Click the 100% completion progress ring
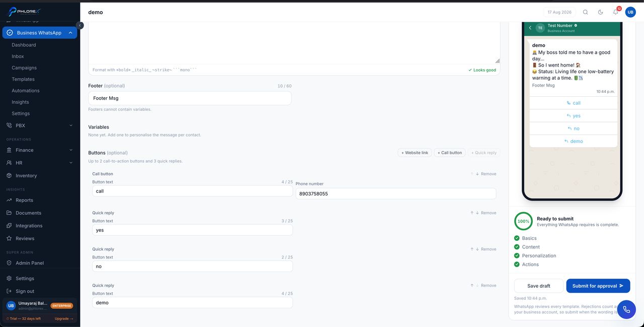The image size is (644, 327). pos(523,221)
